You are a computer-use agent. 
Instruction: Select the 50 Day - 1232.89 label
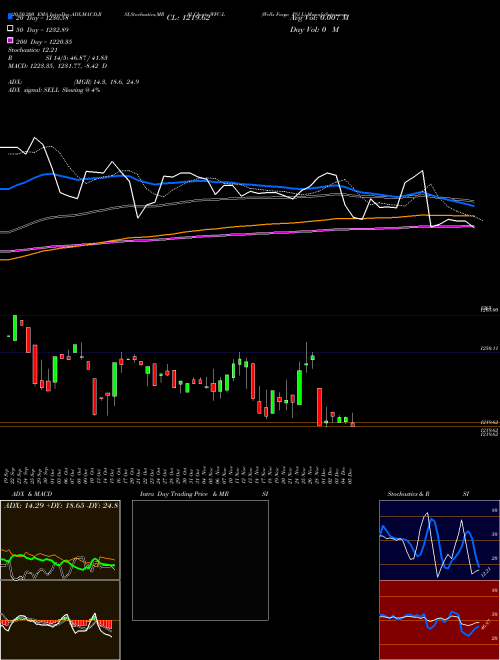click(x=43, y=30)
